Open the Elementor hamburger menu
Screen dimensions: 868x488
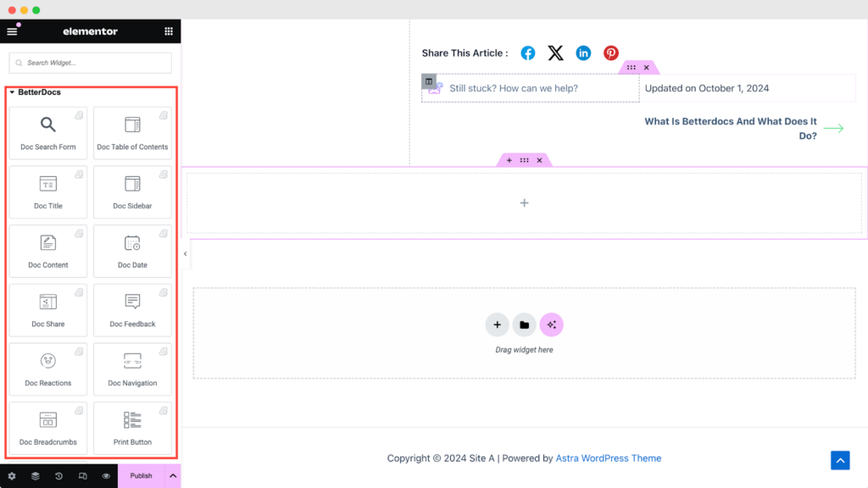click(x=12, y=31)
